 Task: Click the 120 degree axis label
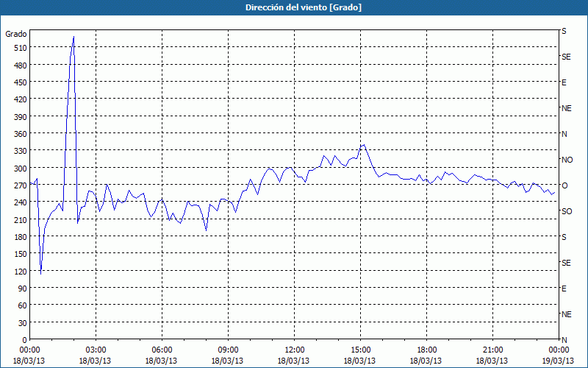point(21,271)
